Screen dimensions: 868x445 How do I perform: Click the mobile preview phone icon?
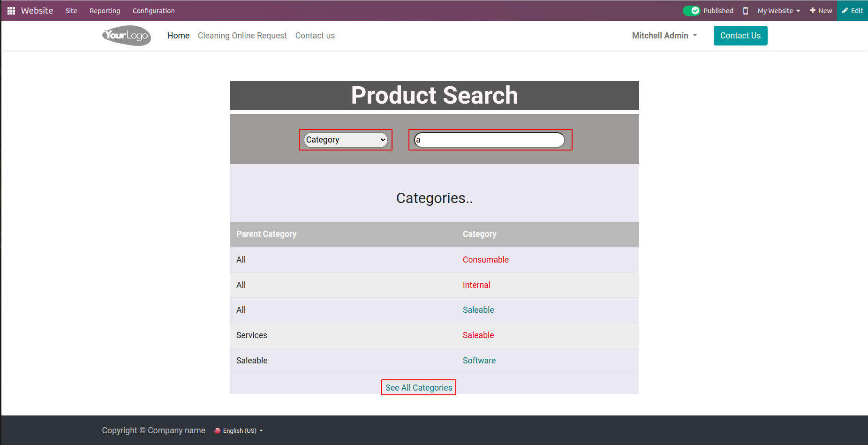[x=745, y=11]
